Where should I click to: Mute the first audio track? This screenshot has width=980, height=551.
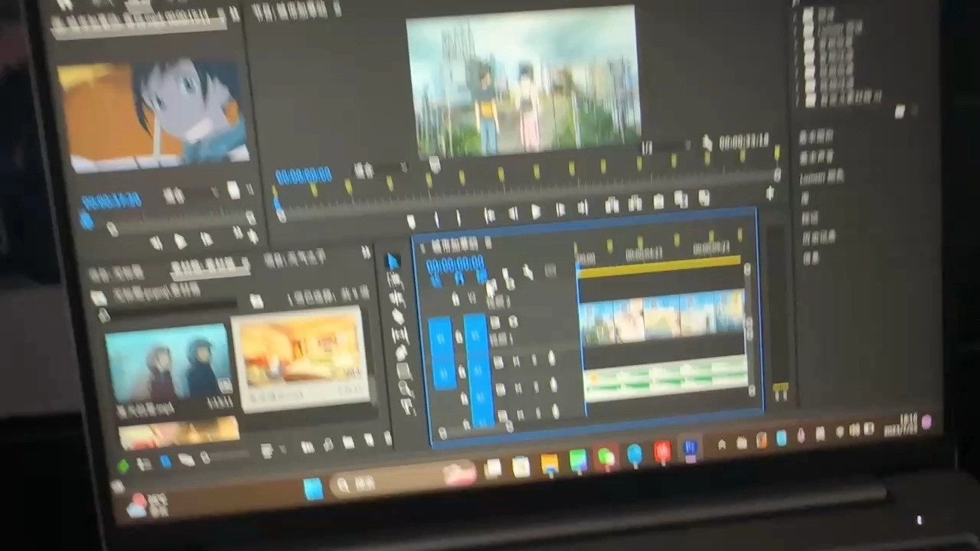(516, 361)
